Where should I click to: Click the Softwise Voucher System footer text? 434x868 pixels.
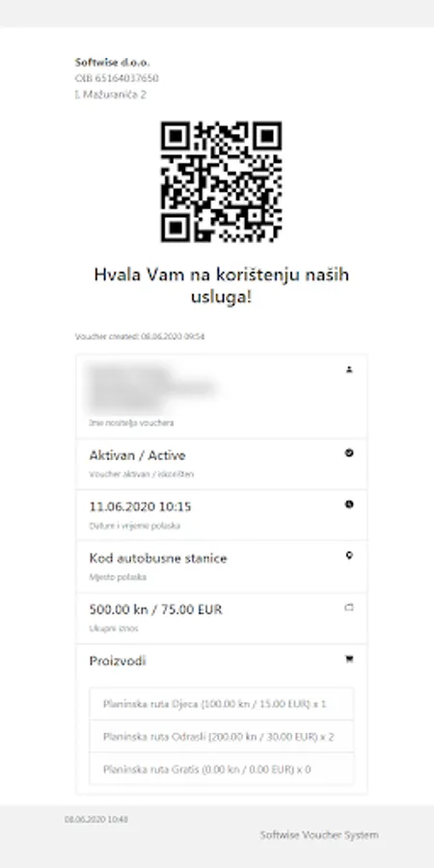click(319, 835)
